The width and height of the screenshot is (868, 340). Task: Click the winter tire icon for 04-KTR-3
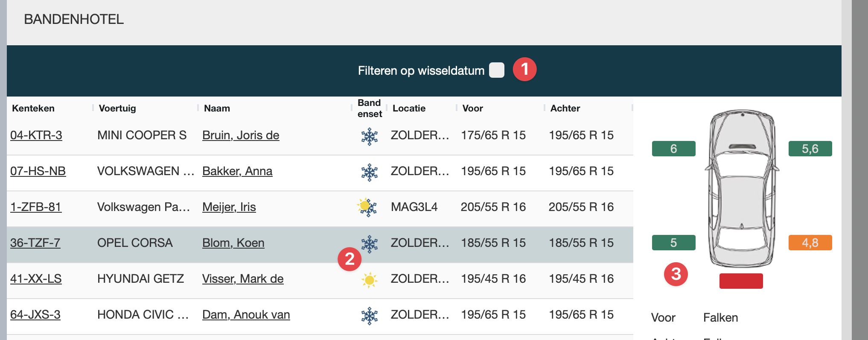coord(370,136)
